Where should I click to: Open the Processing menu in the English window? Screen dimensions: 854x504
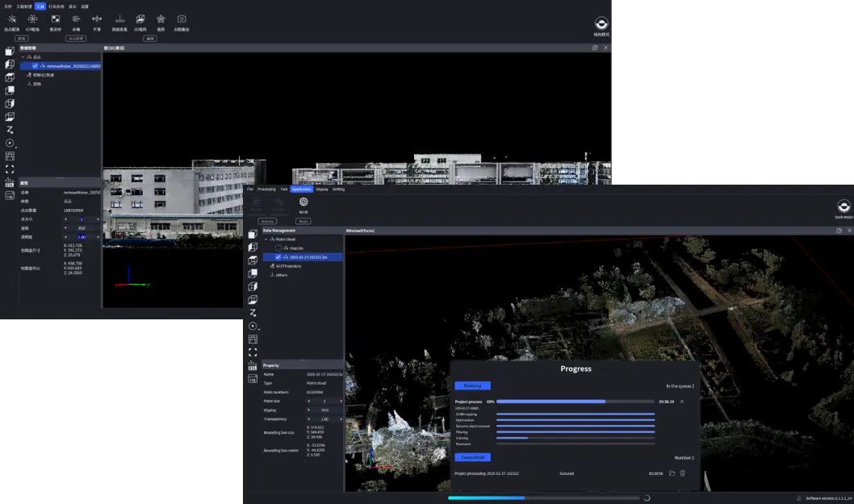point(266,189)
